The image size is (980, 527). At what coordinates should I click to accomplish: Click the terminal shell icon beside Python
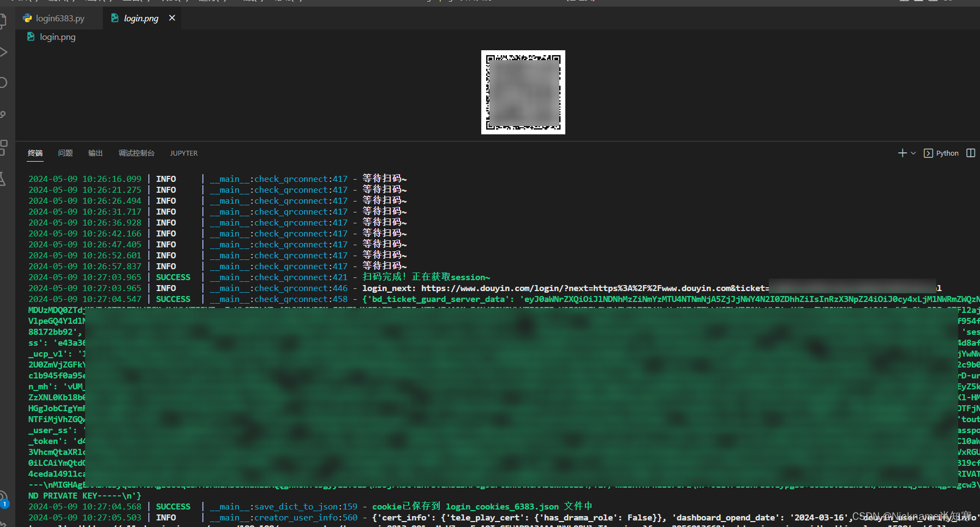(x=928, y=153)
